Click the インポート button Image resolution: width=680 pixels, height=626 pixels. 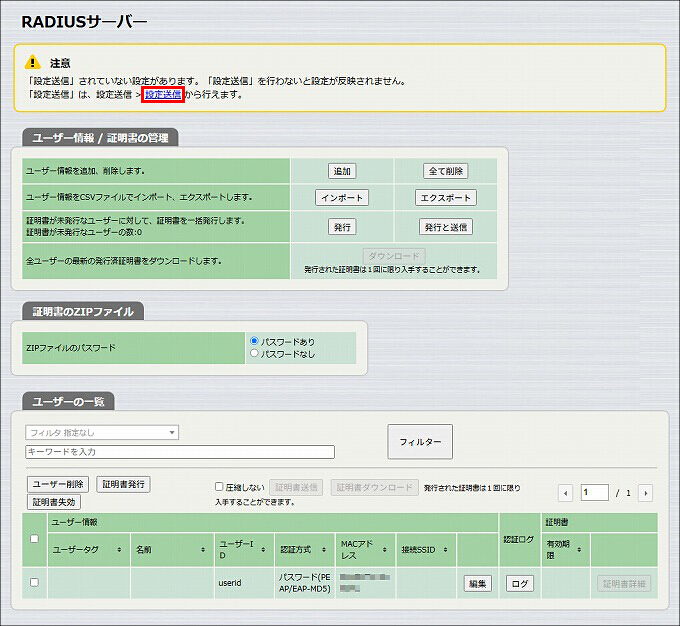(342, 197)
